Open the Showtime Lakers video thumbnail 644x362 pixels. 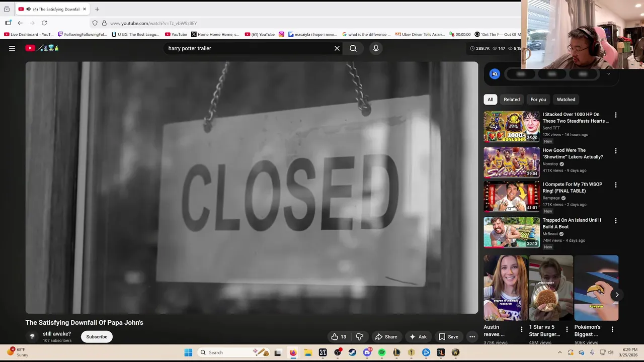pos(512,162)
